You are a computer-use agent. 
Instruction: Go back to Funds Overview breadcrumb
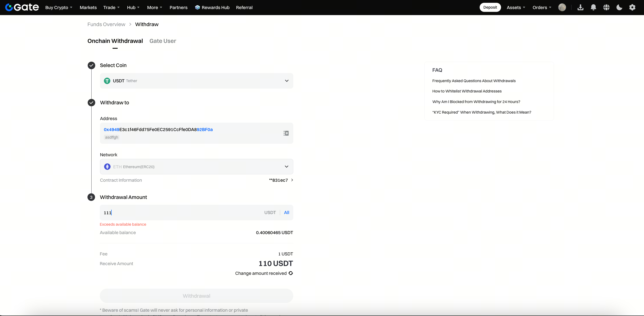[x=106, y=24]
